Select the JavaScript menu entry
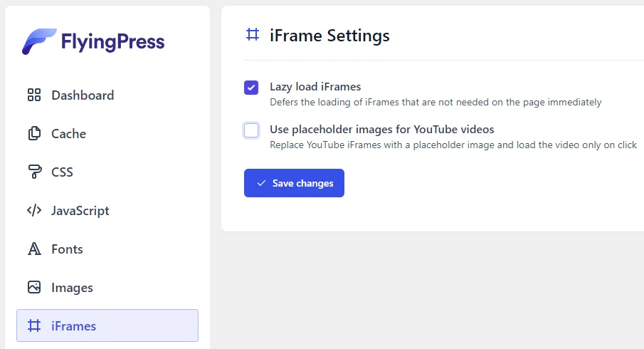The image size is (644, 349). 80,211
